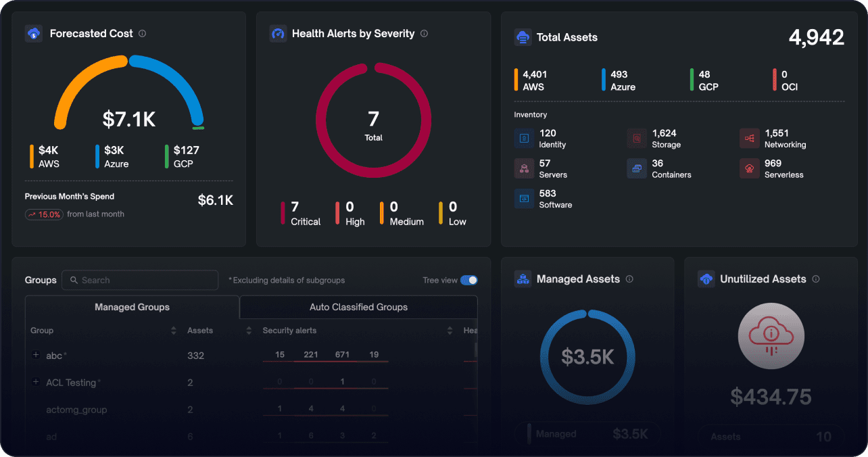Click the table vertical scrollbar handle

(x=476, y=350)
